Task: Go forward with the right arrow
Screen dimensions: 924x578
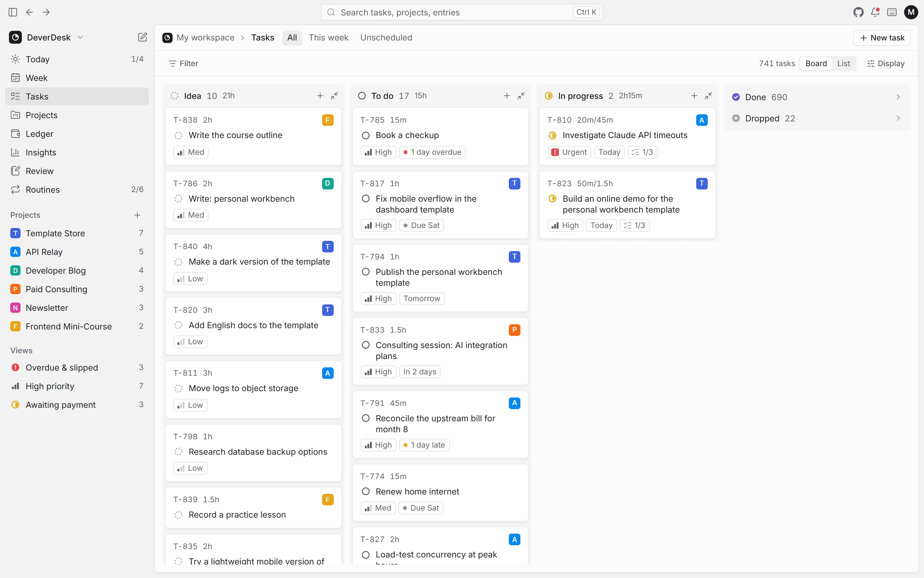Action: pos(46,12)
